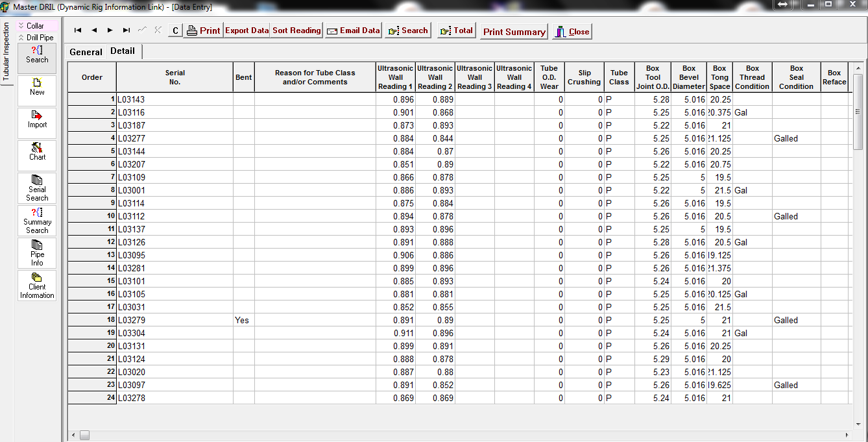
Task: Click wall reading 0.906 for L03095
Action: click(x=396, y=255)
